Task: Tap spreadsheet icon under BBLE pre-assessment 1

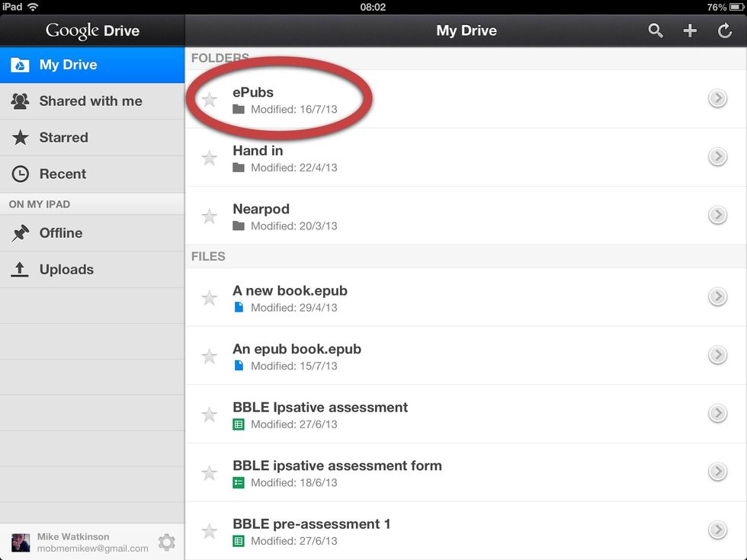Action: click(239, 541)
